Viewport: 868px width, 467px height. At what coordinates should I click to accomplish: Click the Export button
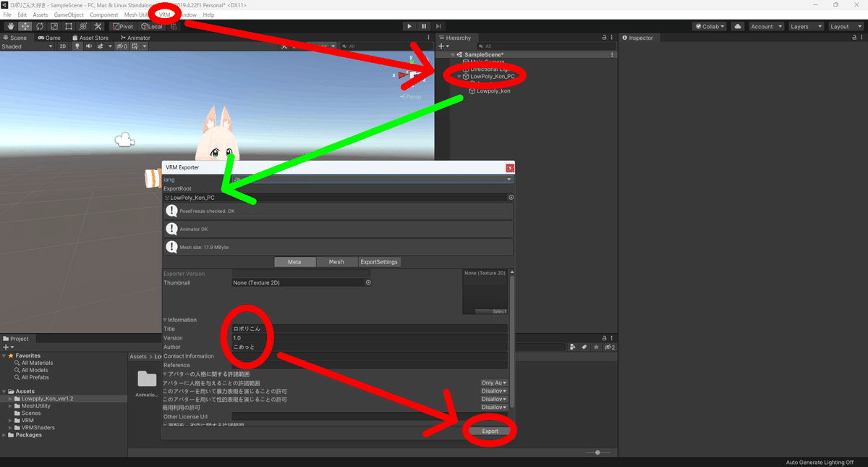coord(490,431)
